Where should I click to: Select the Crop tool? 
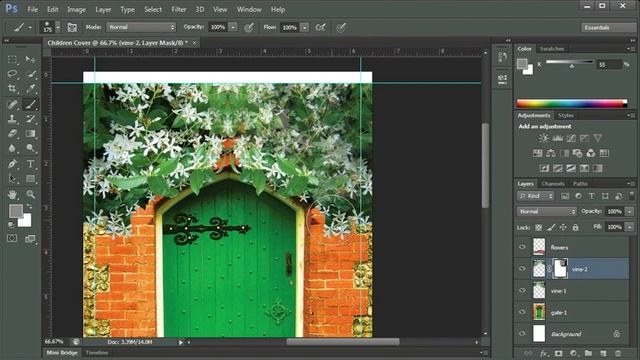(x=12, y=88)
